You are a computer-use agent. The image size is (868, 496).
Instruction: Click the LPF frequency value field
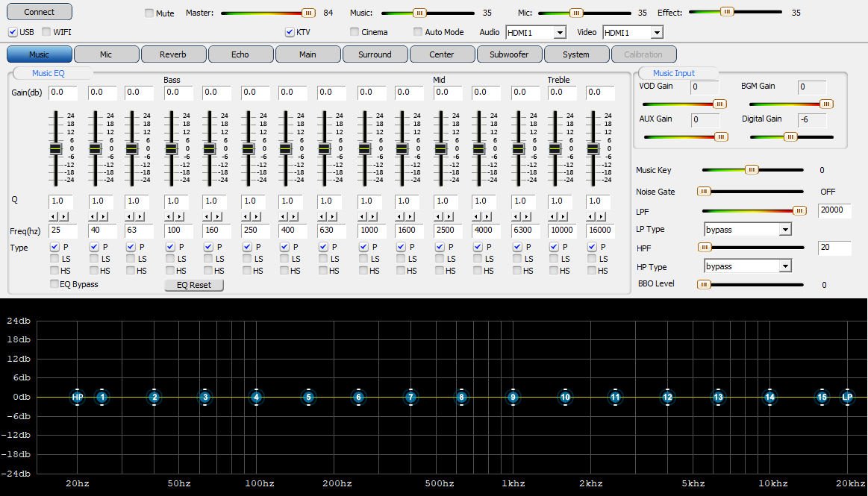click(x=834, y=210)
